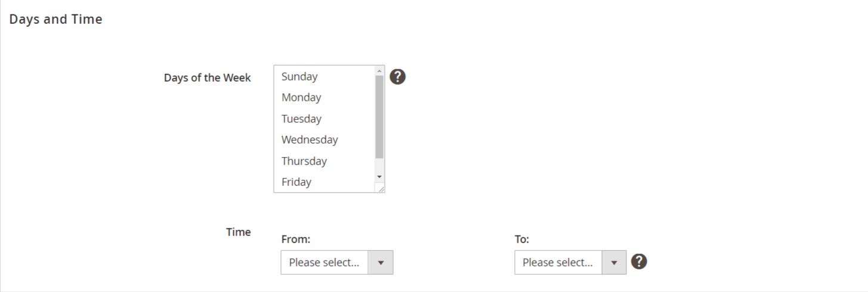Click the To: label above the dropdown
The height and width of the screenshot is (292, 868).
(522, 239)
